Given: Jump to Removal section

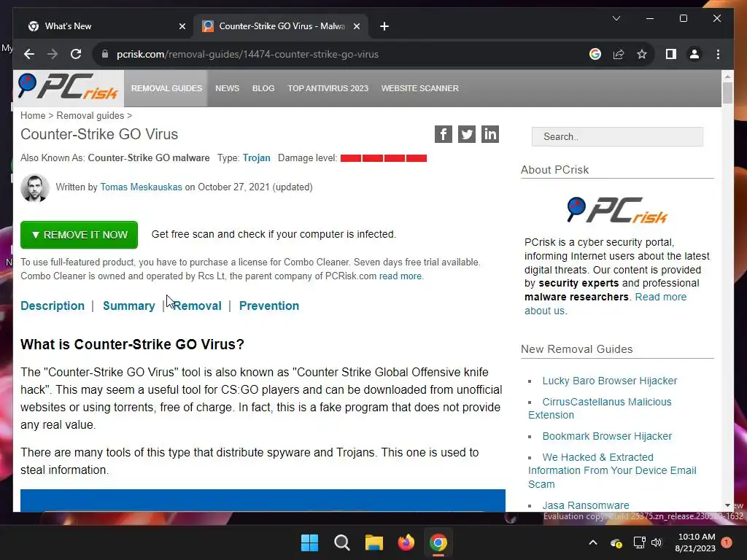Looking at the screenshot, I should point(197,306).
